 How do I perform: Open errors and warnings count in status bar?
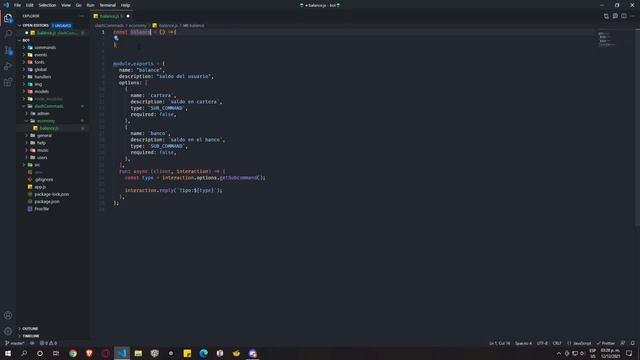point(48,343)
